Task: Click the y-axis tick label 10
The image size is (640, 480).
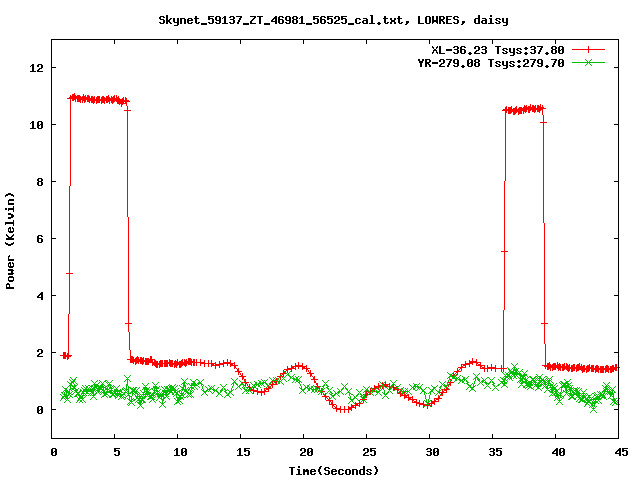Action: [x=36, y=125]
